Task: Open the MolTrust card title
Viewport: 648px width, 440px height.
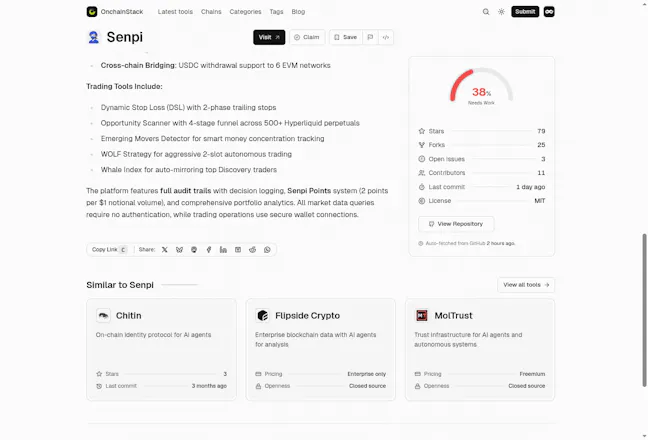Action: point(453,316)
